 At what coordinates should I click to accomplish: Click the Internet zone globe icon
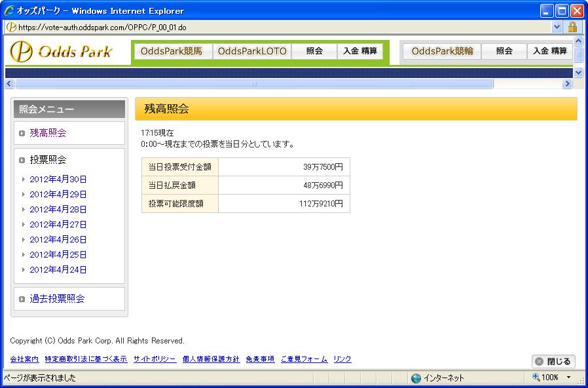coord(416,378)
